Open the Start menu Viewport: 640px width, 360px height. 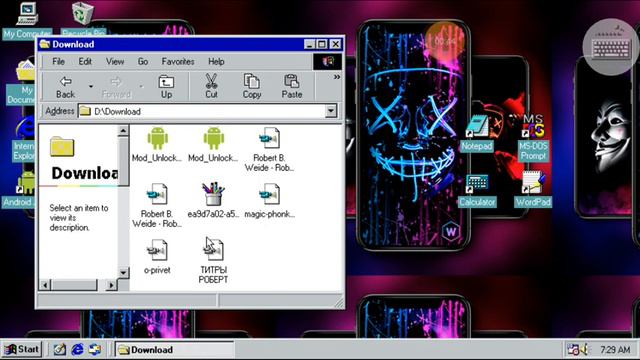point(21,349)
